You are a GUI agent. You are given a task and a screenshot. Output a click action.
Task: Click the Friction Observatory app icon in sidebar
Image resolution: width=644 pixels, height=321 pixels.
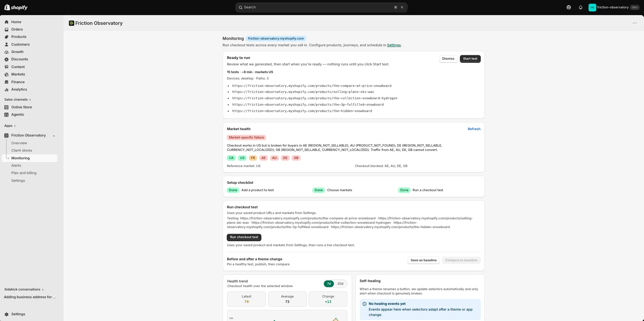6,136
